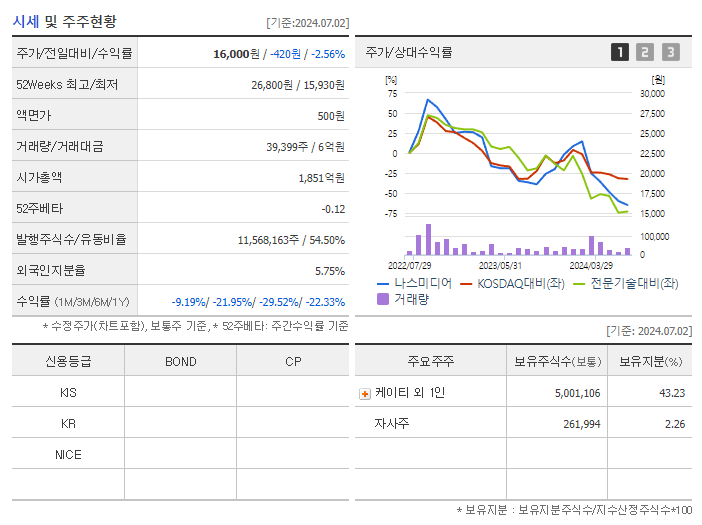The height and width of the screenshot is (525, 702).
Task: Click the 2022/07/29 chart date label
Action: pyautogui.click(x=409, y=266)
